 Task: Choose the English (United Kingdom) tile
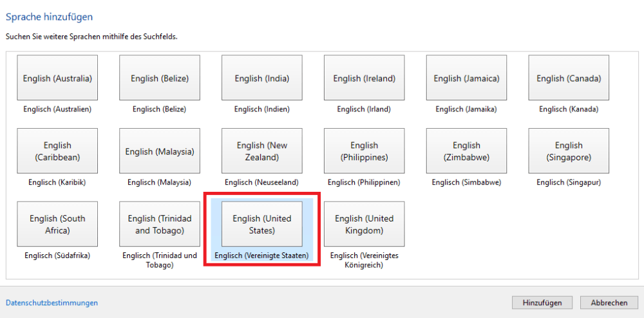(x=365, y=224)
